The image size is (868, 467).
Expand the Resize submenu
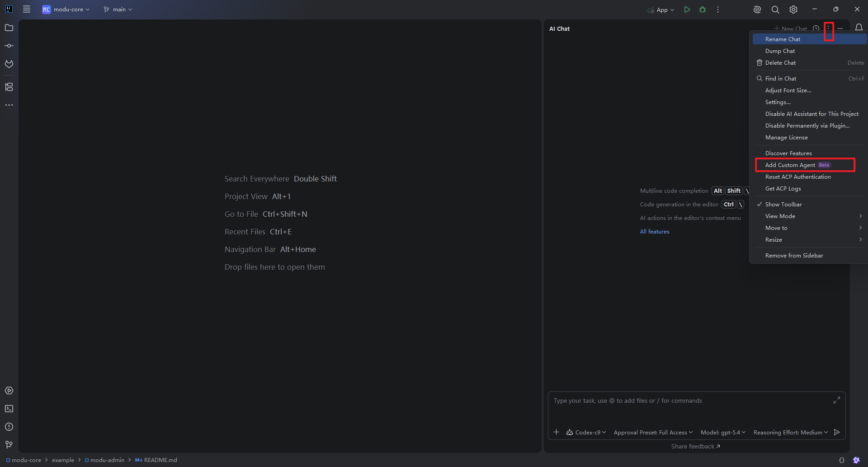(x=808, y=240)
